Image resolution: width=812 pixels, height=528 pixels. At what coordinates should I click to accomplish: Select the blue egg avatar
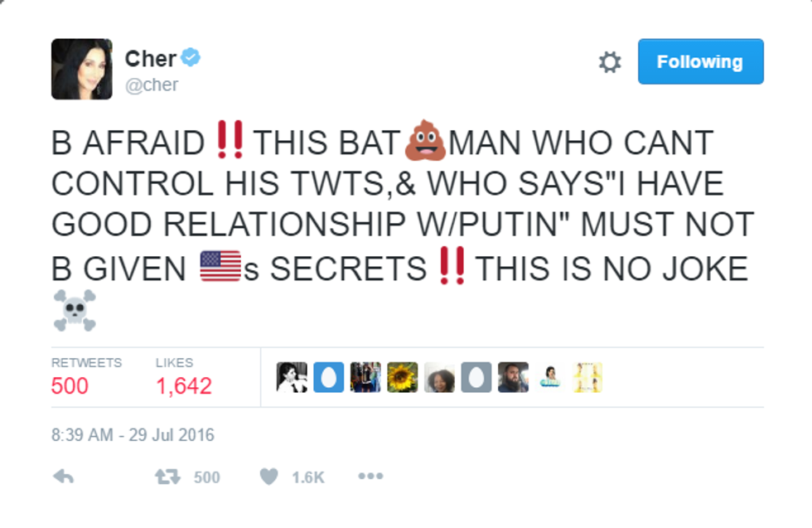328,377
